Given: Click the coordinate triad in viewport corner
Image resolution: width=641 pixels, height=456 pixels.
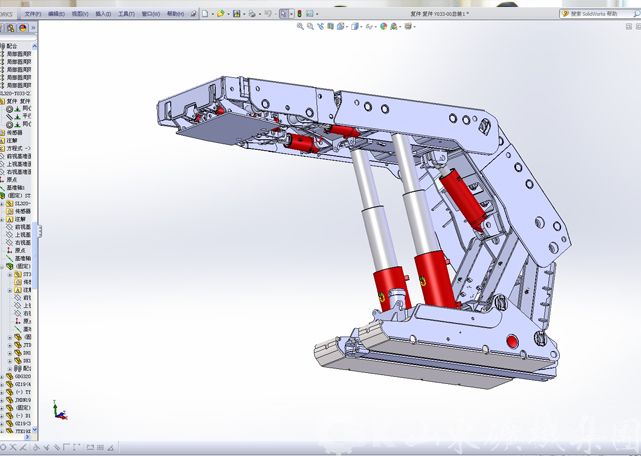Looking at the screenshot, I should (x=58, y=410).
